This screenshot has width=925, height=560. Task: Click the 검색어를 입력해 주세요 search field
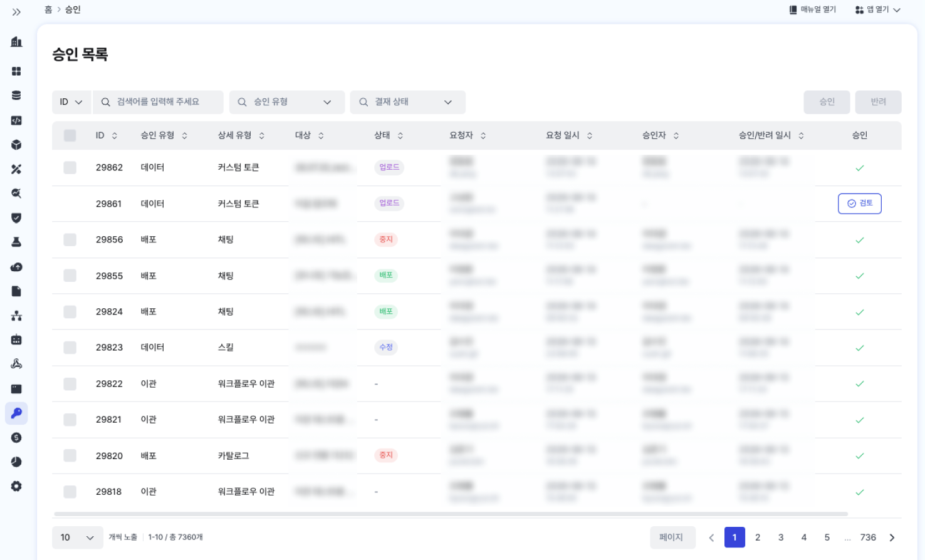click(x=158, y=102)
